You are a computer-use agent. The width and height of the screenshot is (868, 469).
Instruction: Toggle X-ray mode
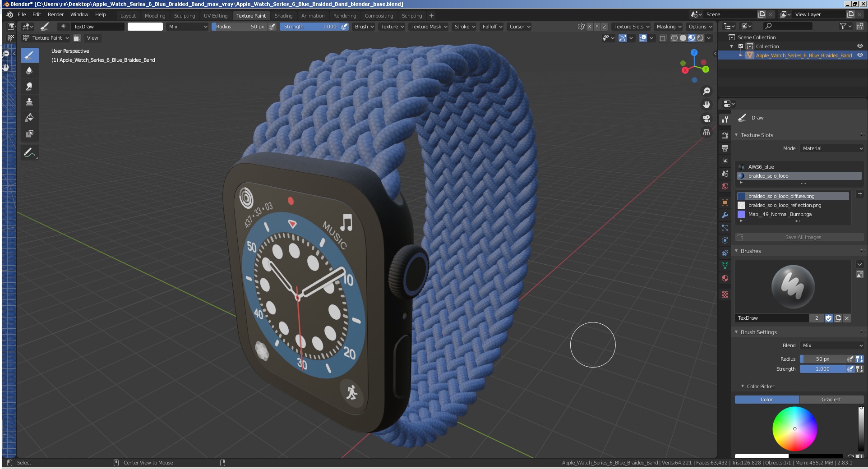click(x=663, y=38)
